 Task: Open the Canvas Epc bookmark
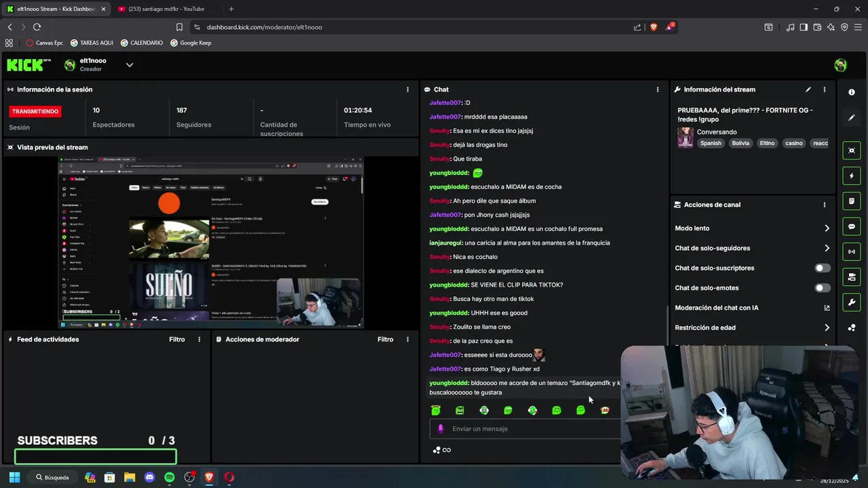tap(45, 43)
